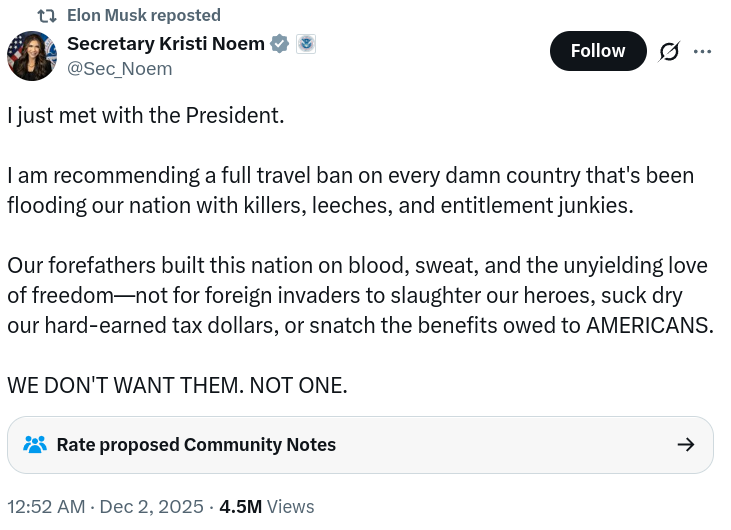This screenshot has height=530, width=731.
Task: Click the Grok slashed-circle icon
Action: pos(669,51)
